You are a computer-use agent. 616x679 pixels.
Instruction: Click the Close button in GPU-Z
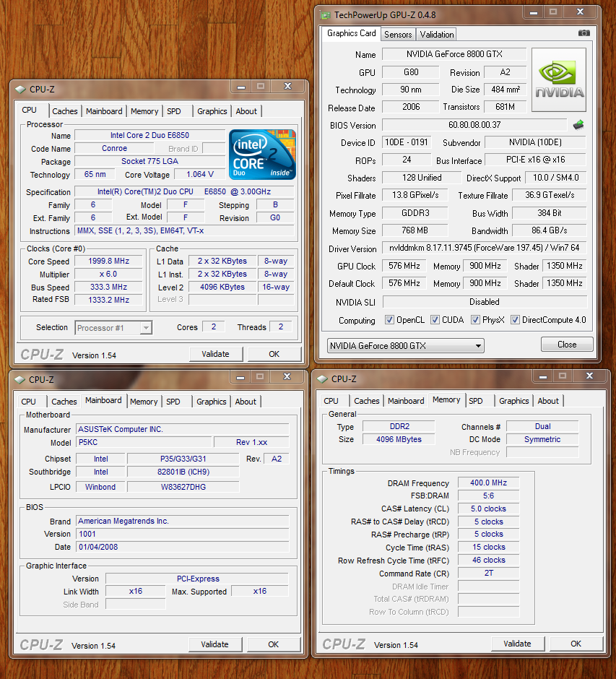pyautogui.click(x=567, y=345)
